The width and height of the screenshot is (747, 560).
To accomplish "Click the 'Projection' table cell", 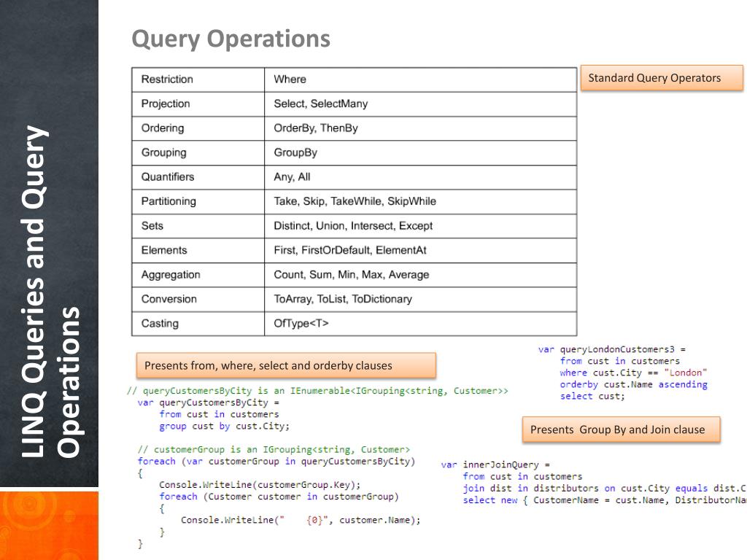I will click(198, 104).
